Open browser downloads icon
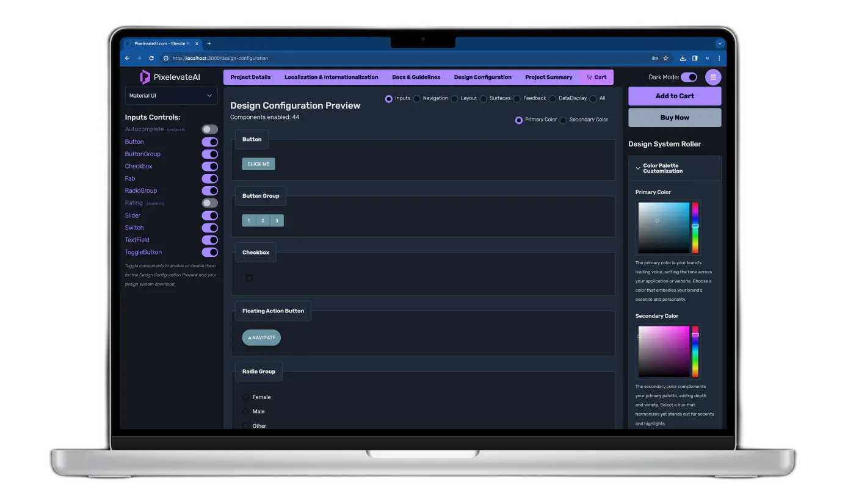 click(683, 58)
